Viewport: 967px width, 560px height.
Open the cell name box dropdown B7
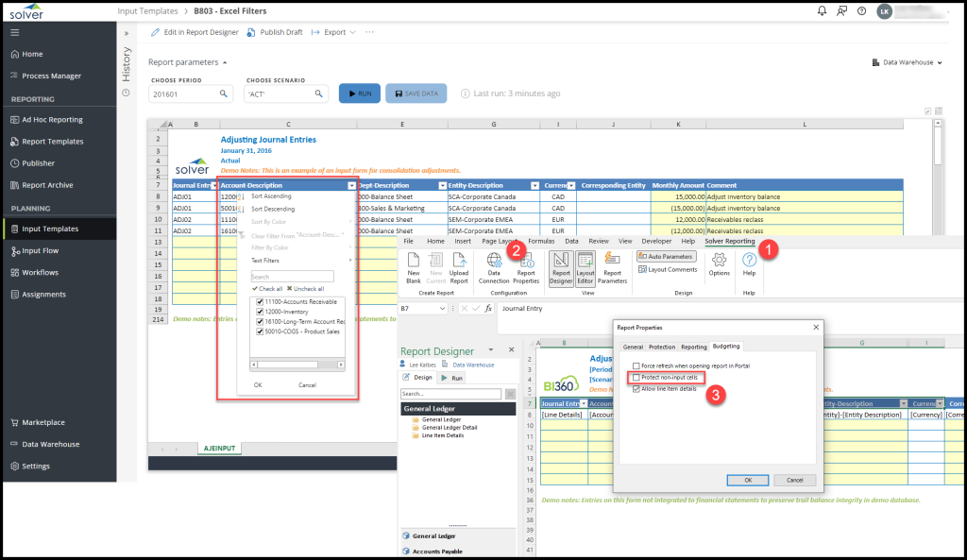click(x=442, y=309)
